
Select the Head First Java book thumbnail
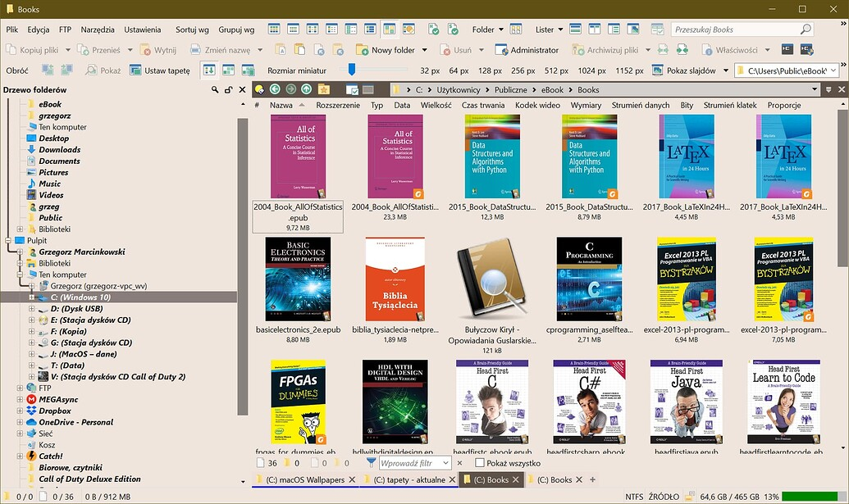pos(686,402)
